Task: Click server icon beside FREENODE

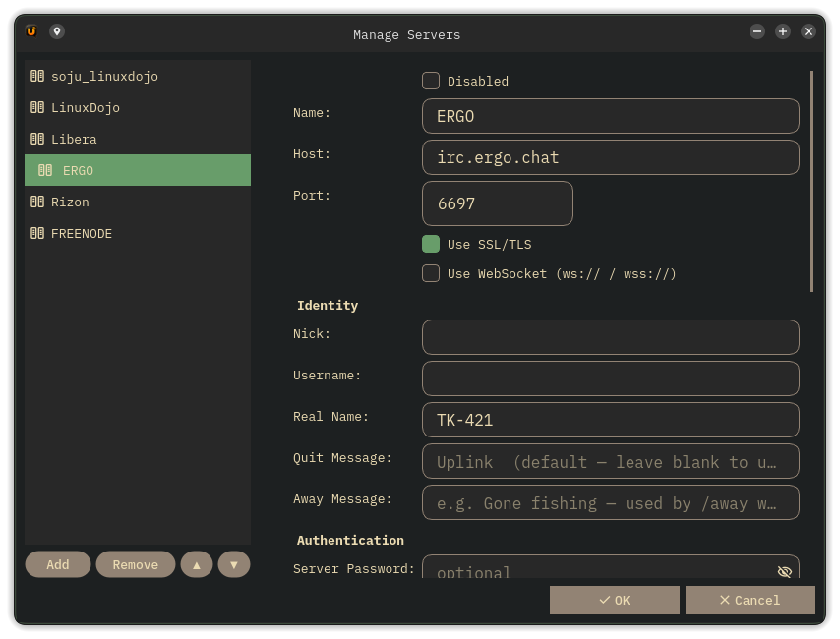Action: pyautogui.click(x=37, y=234)
